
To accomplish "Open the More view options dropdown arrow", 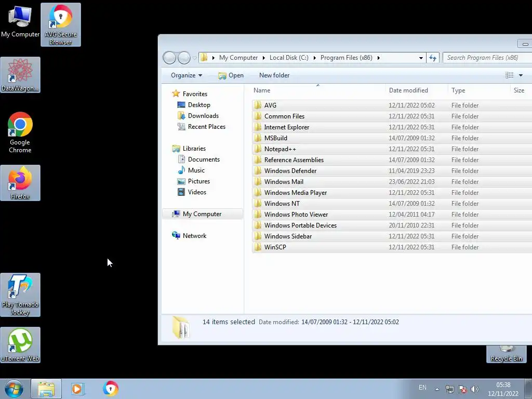I will [521, 75].
